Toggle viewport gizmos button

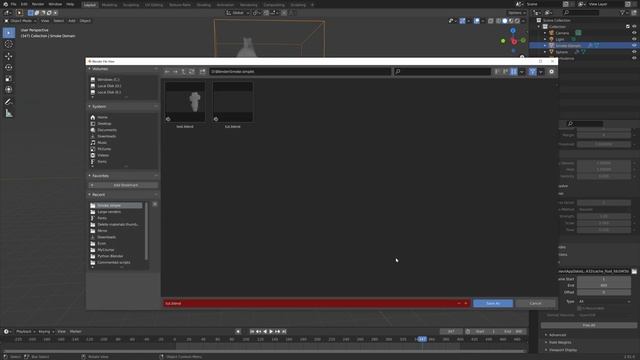(462, 21)
